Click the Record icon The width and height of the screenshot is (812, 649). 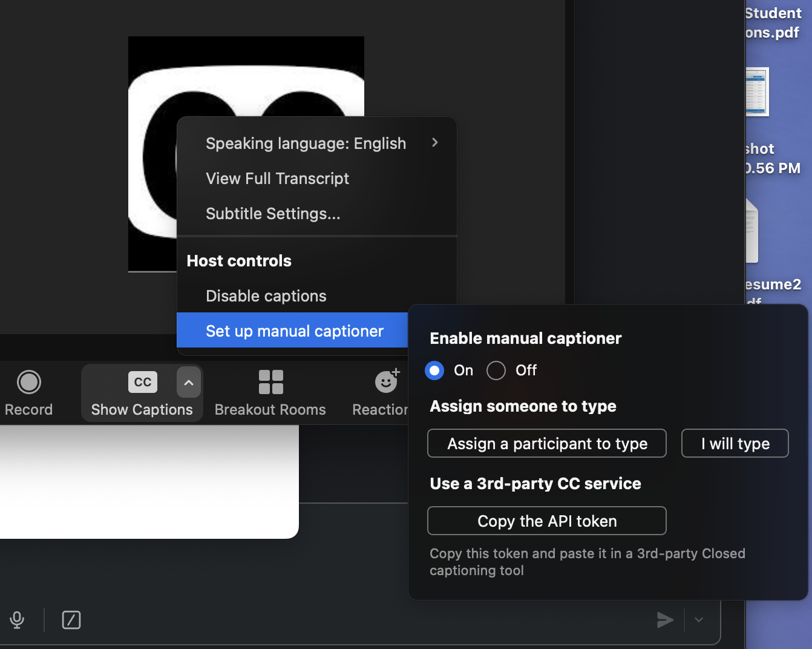pyautogui.click(x=28, y=382)
